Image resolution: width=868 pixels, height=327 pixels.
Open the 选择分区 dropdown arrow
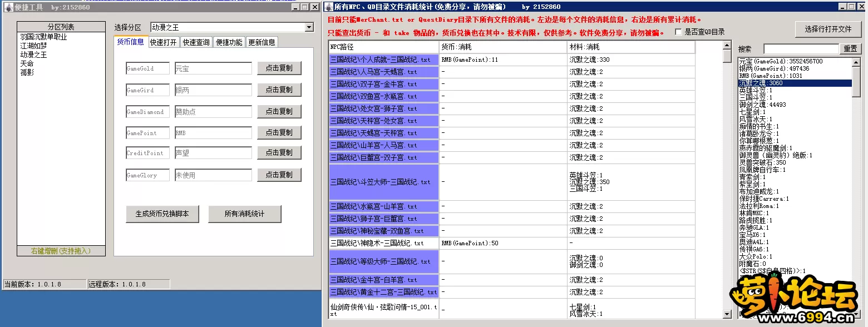click(309, 27)
